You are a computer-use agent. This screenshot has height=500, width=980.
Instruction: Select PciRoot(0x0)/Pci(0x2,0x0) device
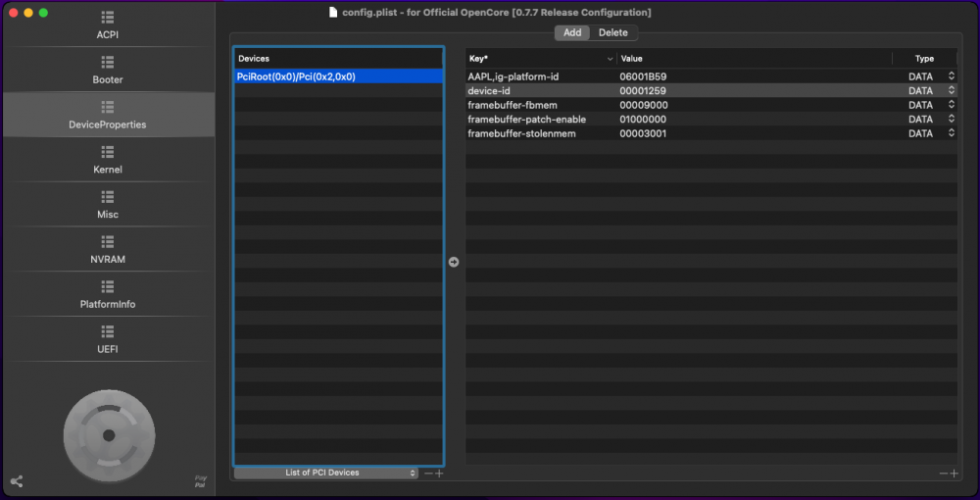(x=338, y=76)
